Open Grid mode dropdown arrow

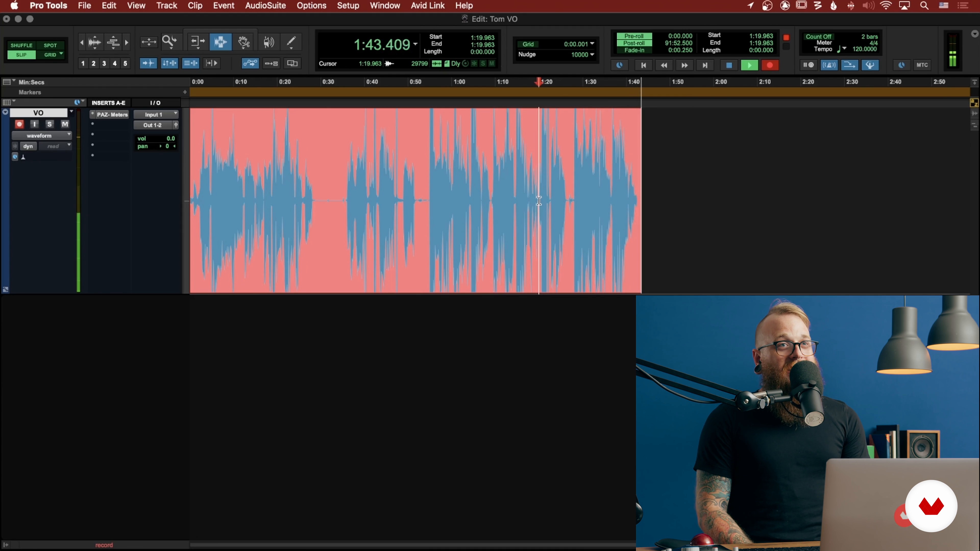pyautogui.click(x=61, y=54)
